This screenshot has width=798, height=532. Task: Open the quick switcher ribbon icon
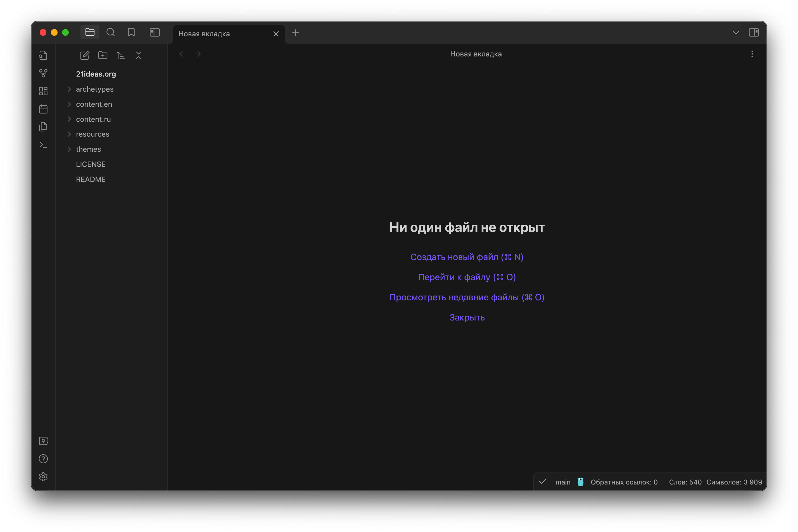coord(43,55)
